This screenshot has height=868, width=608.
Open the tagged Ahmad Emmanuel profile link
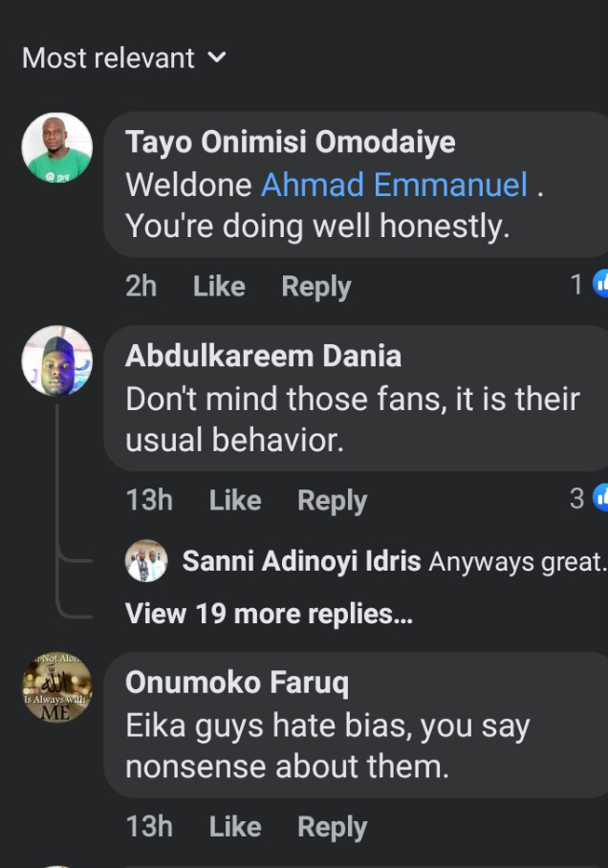(x=394, y=184)
